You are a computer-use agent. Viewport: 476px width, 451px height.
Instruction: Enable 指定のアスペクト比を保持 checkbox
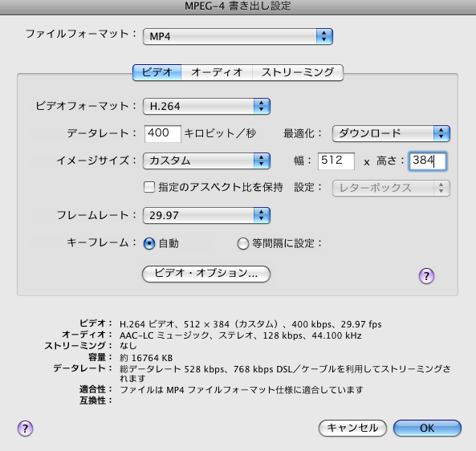[x=149, y=187]
